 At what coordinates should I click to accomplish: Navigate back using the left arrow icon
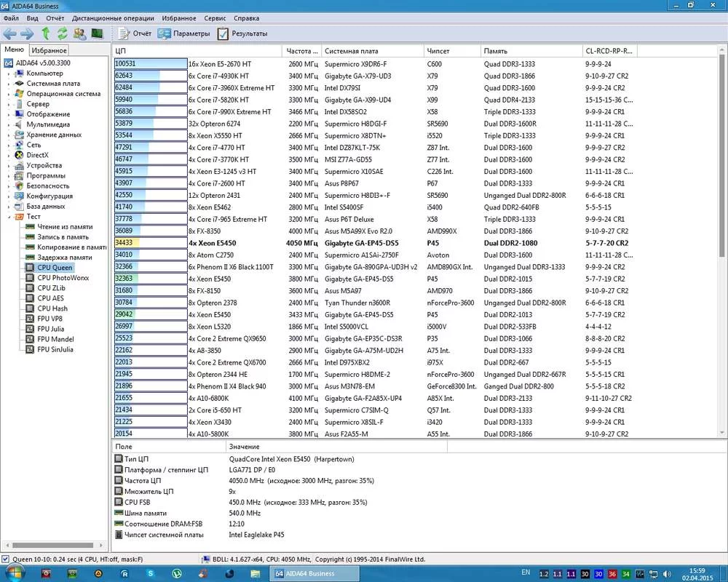click(10, 33)
